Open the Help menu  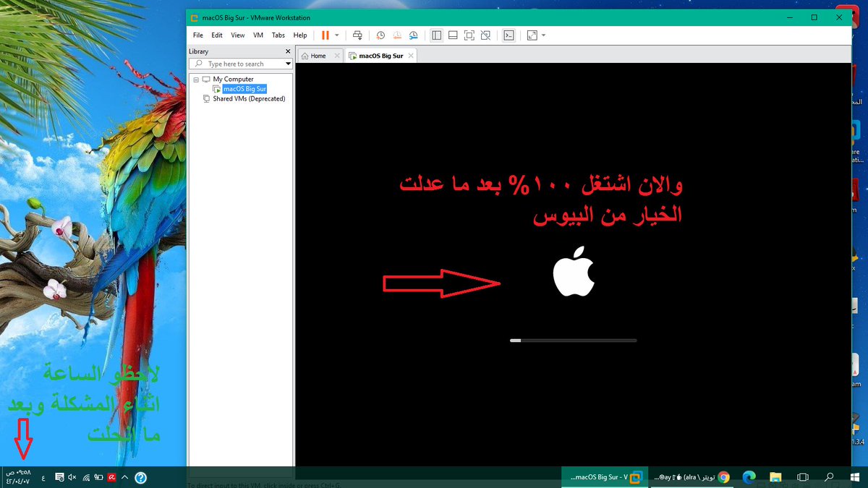point(300,35)
